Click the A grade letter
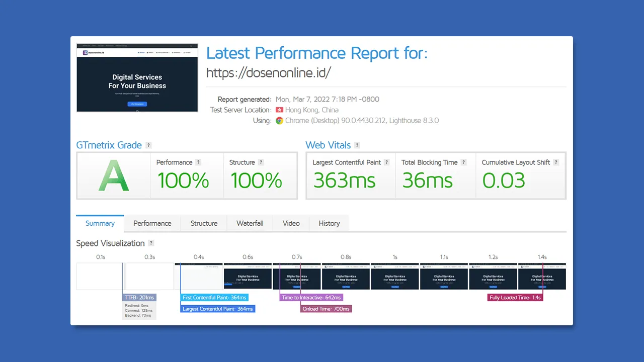The width and height of the screenshot is (644, 362). [x=113, y=177]
